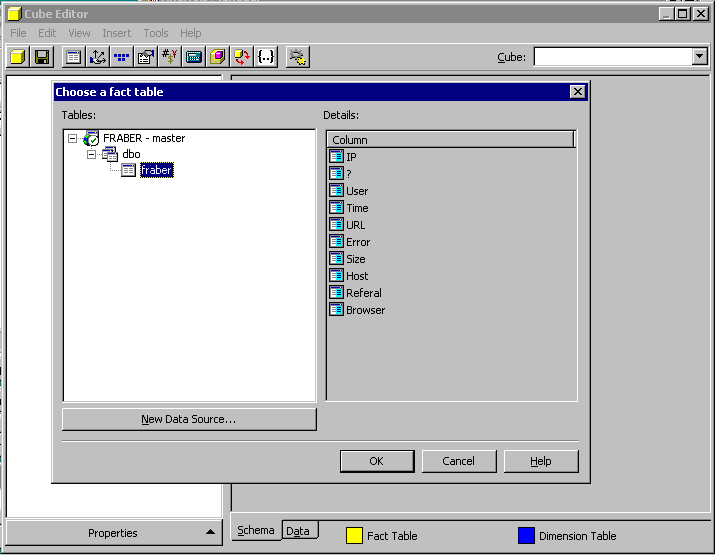Image resolution: width=715 pixels, height=555 pixels.
Task: Click the Calculated Member calculator icon
Action: [x=194, y=57]
